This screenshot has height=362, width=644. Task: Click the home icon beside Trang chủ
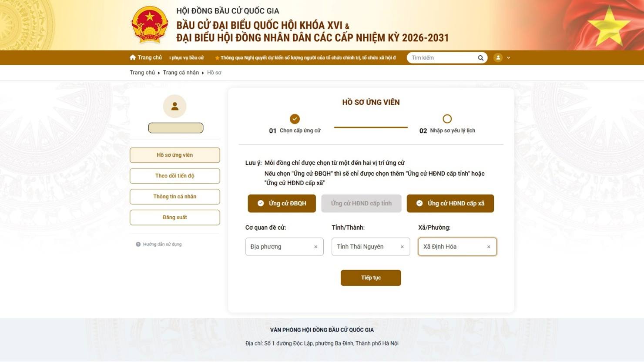(133, 57)
